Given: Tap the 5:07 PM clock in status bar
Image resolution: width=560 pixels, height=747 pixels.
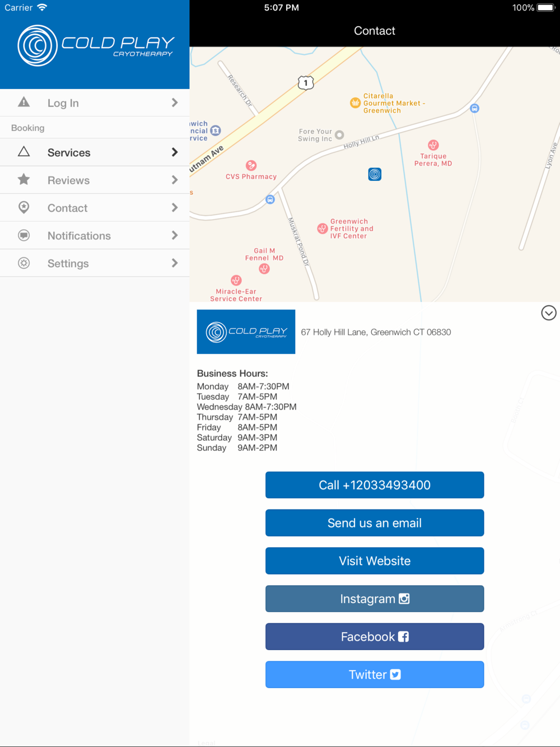Looking at the screenshot, I should point(282,8).
